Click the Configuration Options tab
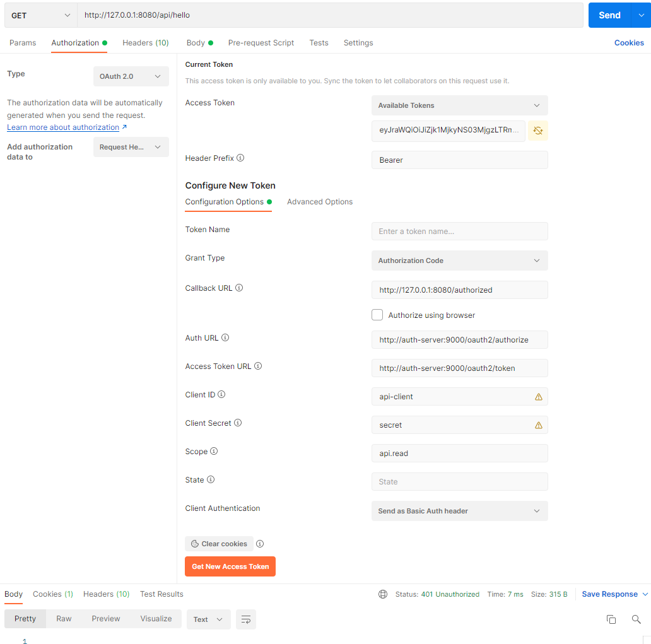Screen dimensions: 651x644 click(x=228, y=202)
